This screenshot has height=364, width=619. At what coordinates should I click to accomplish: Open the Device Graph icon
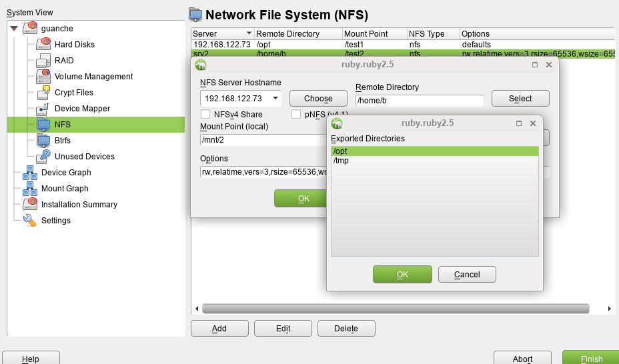point(30,173)
